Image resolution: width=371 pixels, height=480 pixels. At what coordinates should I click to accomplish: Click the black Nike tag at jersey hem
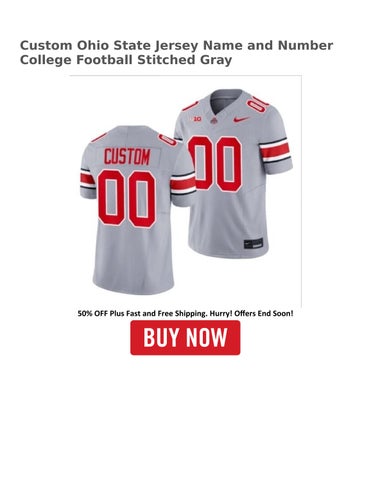pos(253,243)
